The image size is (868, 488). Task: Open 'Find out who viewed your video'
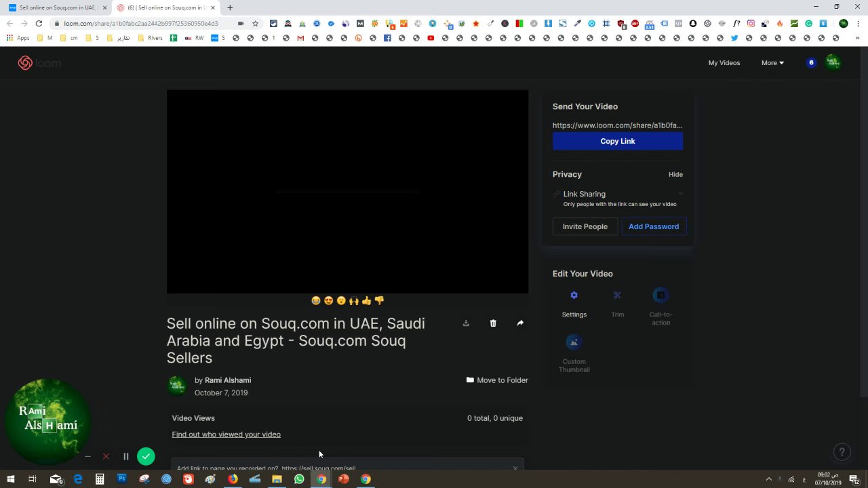click(226, 434)
